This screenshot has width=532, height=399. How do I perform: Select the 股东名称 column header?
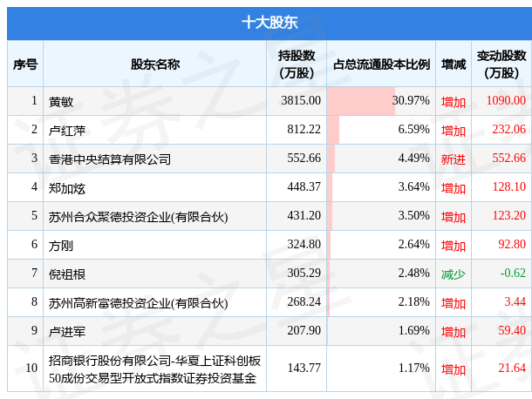pyautogui.click(x=154, y=64)
